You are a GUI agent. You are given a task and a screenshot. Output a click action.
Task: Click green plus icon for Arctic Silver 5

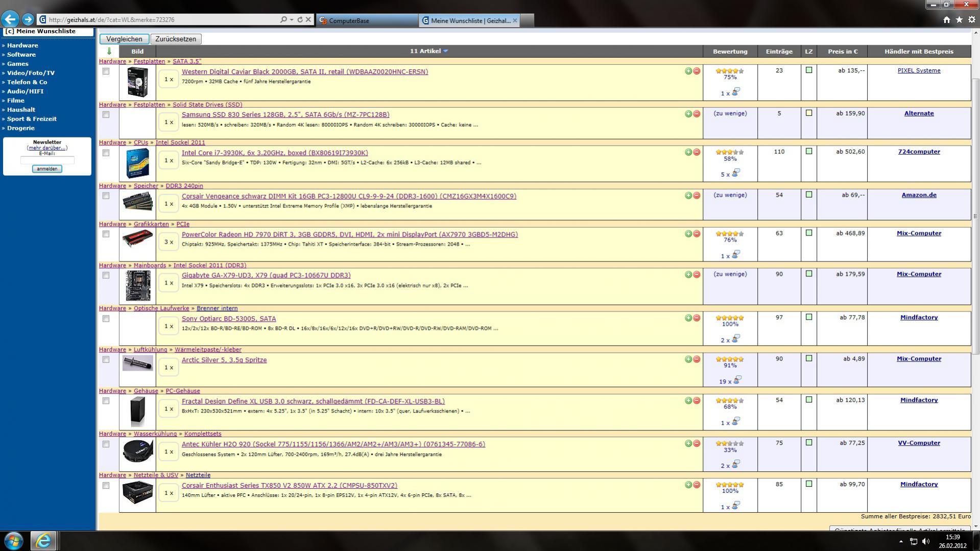688,360
